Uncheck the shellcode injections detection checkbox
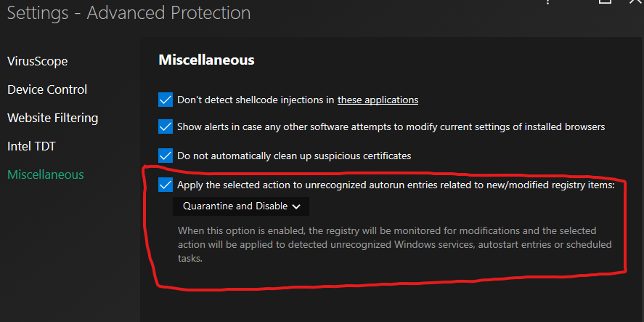The height and width of the screenshot is (322, 644). coord(166,100)
